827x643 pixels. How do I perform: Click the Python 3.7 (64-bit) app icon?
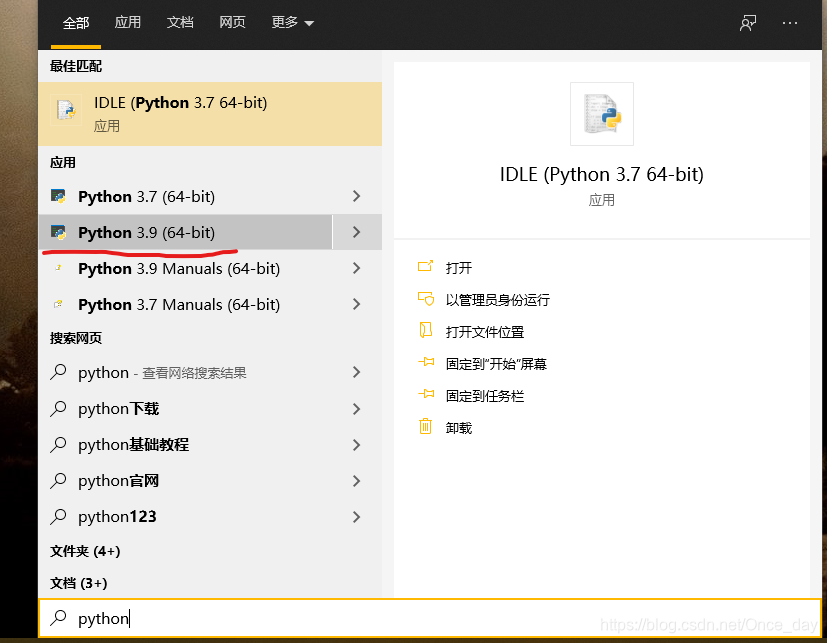tap(58, 196)
